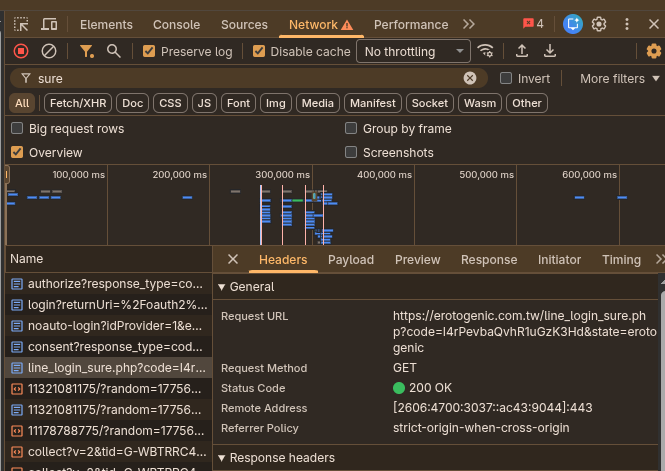Viewport: 665px width, 471px height.
Task: Select the All request type filter
Action: point(22,103)
